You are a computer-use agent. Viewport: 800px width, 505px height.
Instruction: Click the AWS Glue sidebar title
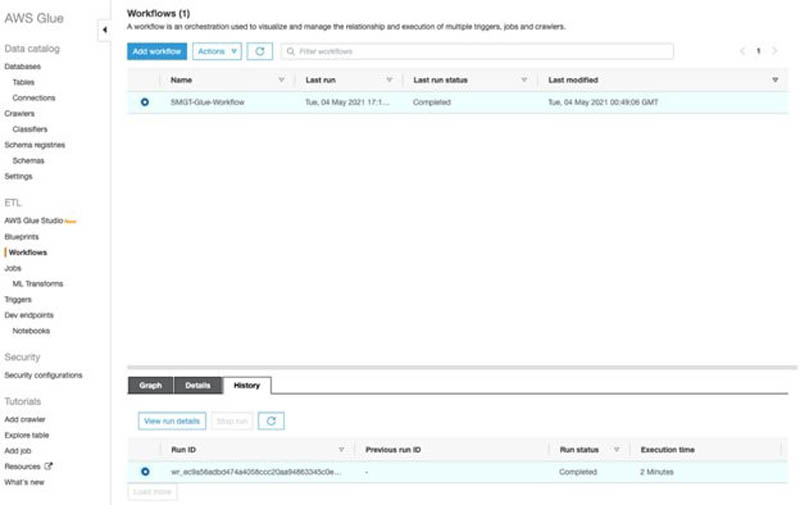coord(34,18)
